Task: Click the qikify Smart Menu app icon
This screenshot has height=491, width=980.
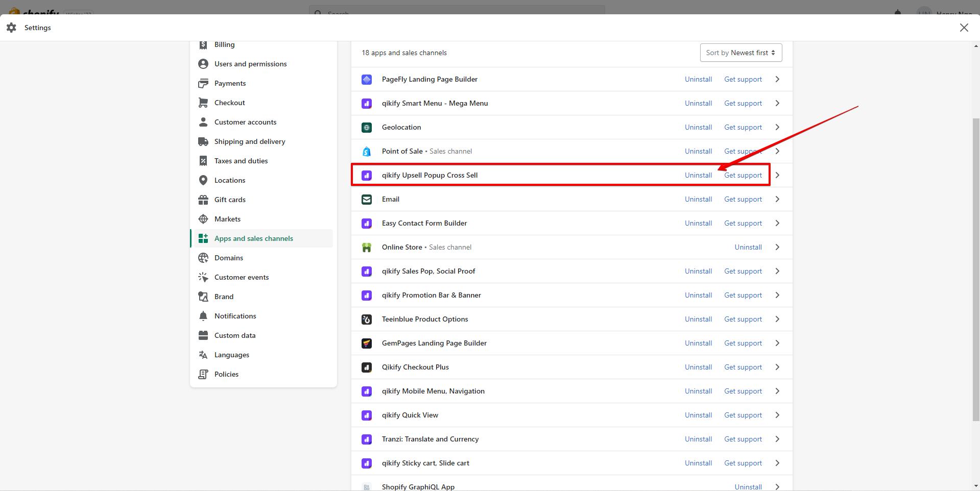Action: tap(367, 104)
